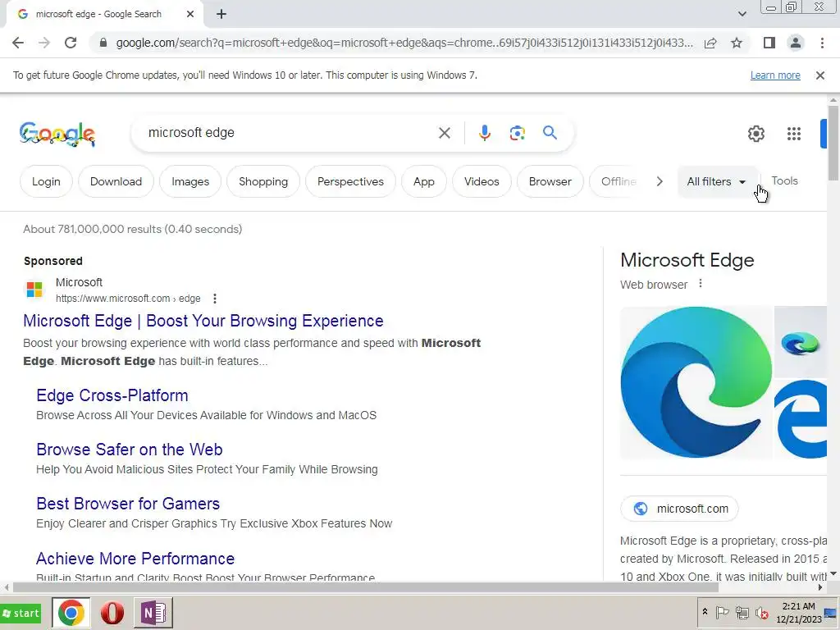Bookmark this tab with star icon
The image size is (840, 630).
[737, 43]
